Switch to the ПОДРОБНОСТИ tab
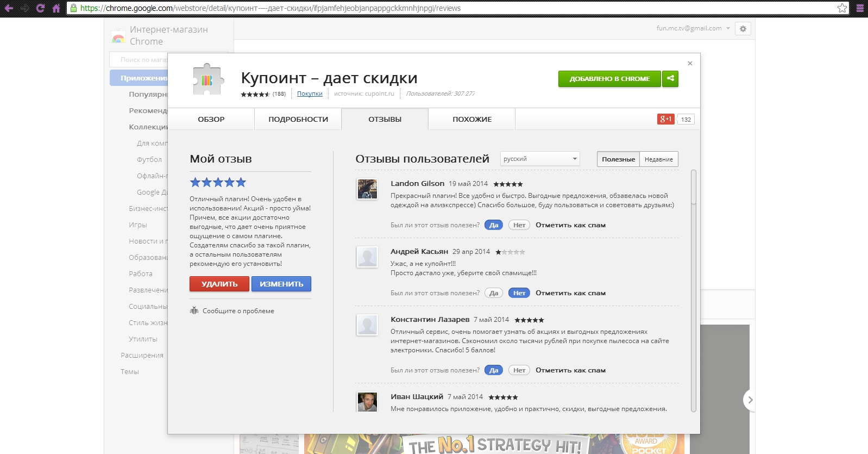The height and width of the screenshot is (454, 868). click(298, 119)
